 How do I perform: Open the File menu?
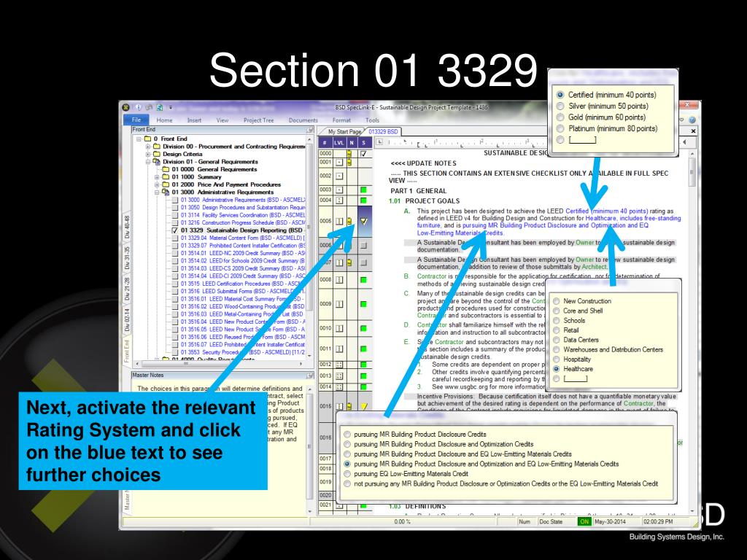click(136, 120)
